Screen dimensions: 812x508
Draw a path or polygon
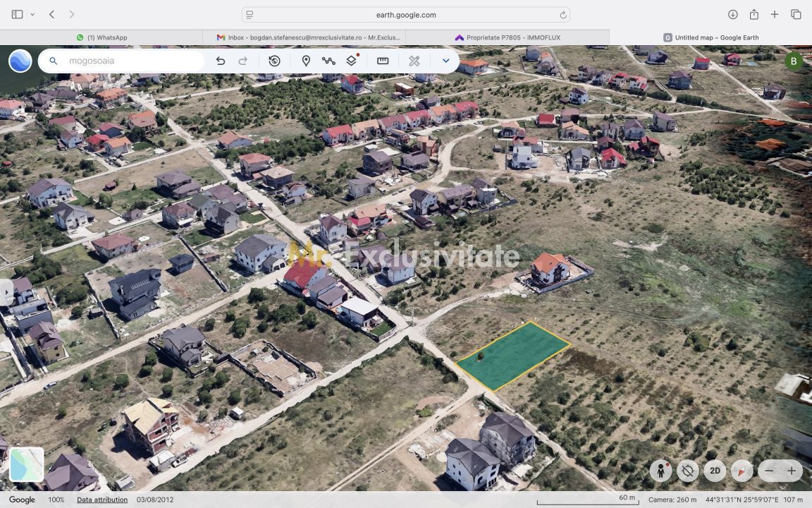pyautogui.click(x=328, y=61)
